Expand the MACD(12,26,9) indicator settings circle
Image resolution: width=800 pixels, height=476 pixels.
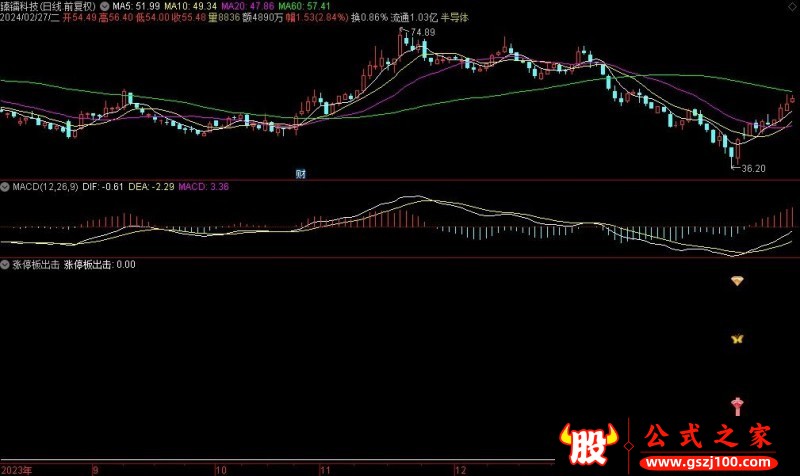point(5,187)
